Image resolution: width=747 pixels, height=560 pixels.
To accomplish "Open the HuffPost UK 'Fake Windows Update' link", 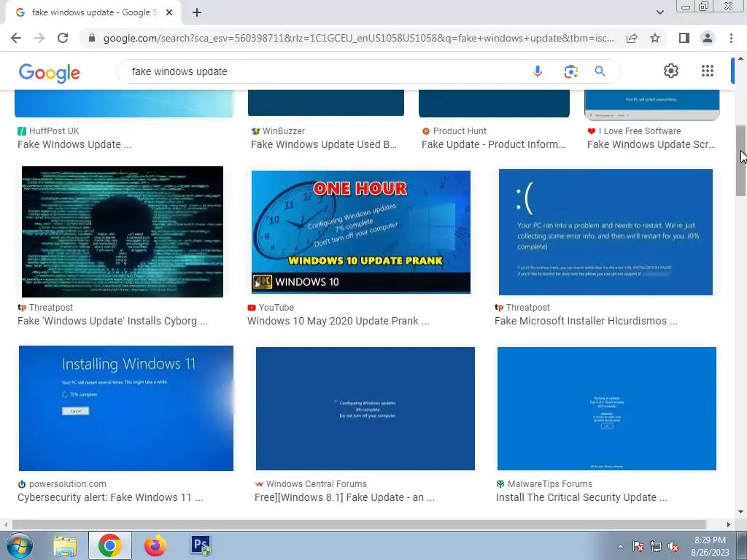I will point(75,144).
